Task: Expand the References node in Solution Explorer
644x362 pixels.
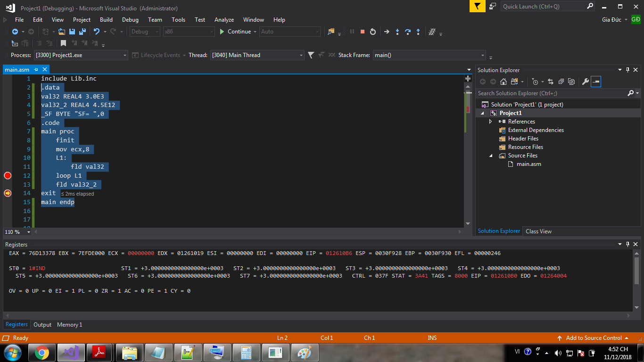Action: click(491, 122)
